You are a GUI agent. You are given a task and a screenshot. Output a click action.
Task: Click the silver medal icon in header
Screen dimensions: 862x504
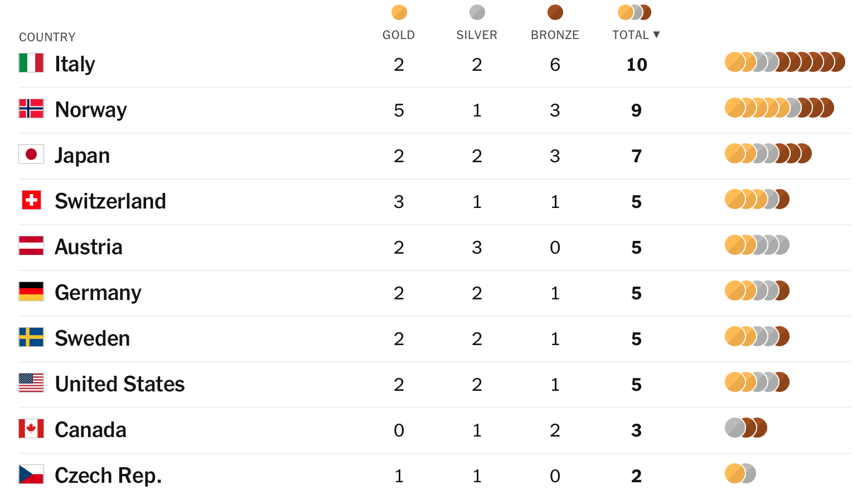click(477, 12)
